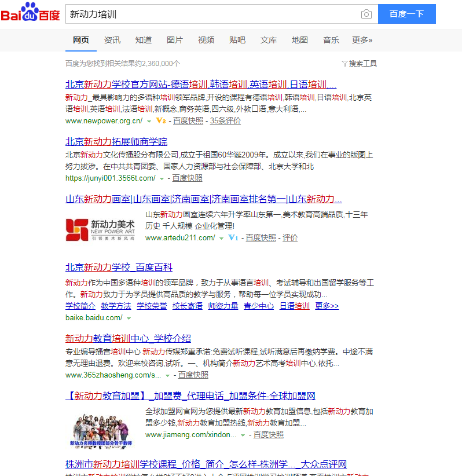Open 百度快照 for jiameng result
Viewport: 462px width, 476px height.
pyautogui.click(x=268, y=435)
